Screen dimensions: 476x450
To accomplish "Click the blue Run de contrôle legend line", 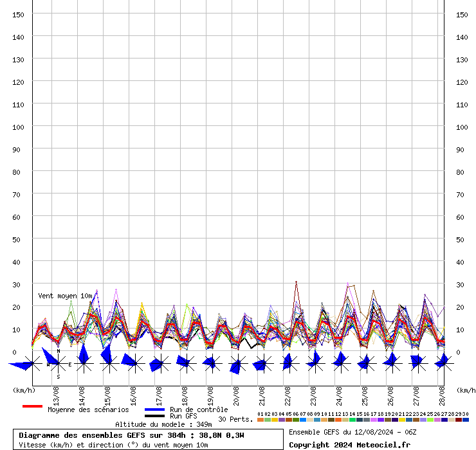I will point(154,410).
